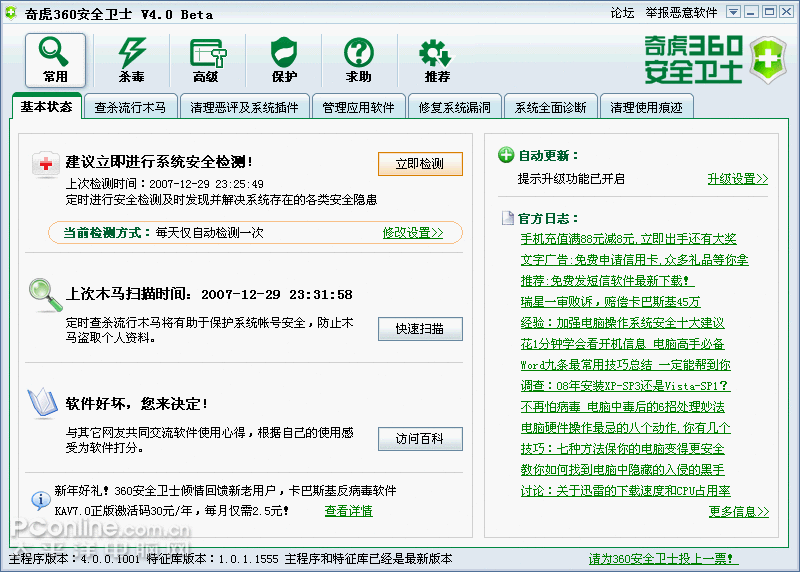Open news link 瑞星一审败诉

pyautogui.click(x=610, y=301)
